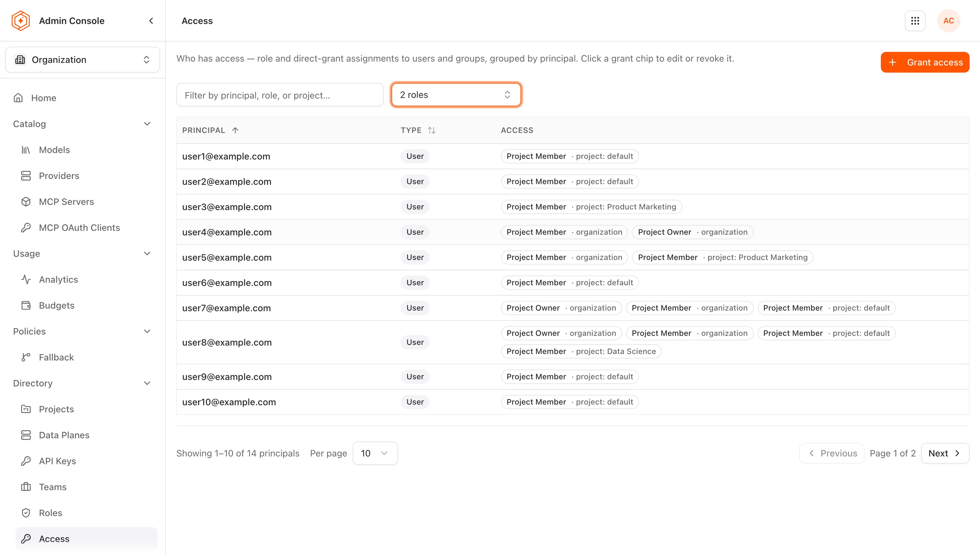The height and width of the screenshot is (555, 980).
Task: Change the per page count dropdown
Action: tap(375, 453)
